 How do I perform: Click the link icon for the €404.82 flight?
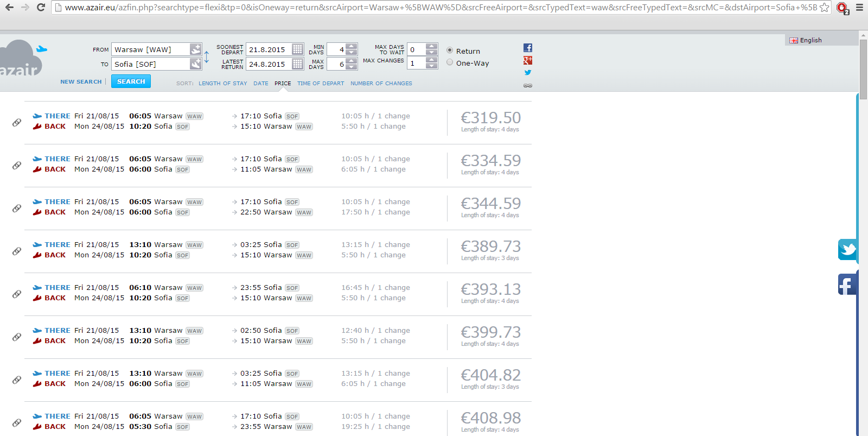pos(17,380)
